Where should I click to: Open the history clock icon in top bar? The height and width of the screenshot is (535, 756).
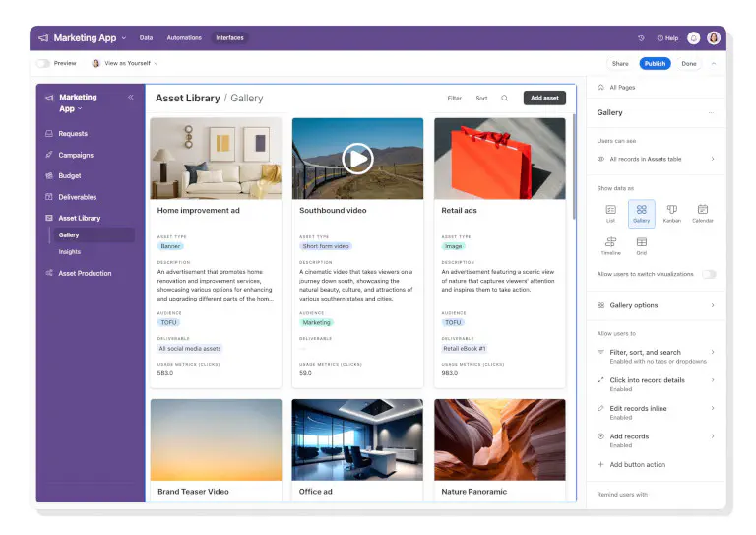tap(641, 38)
